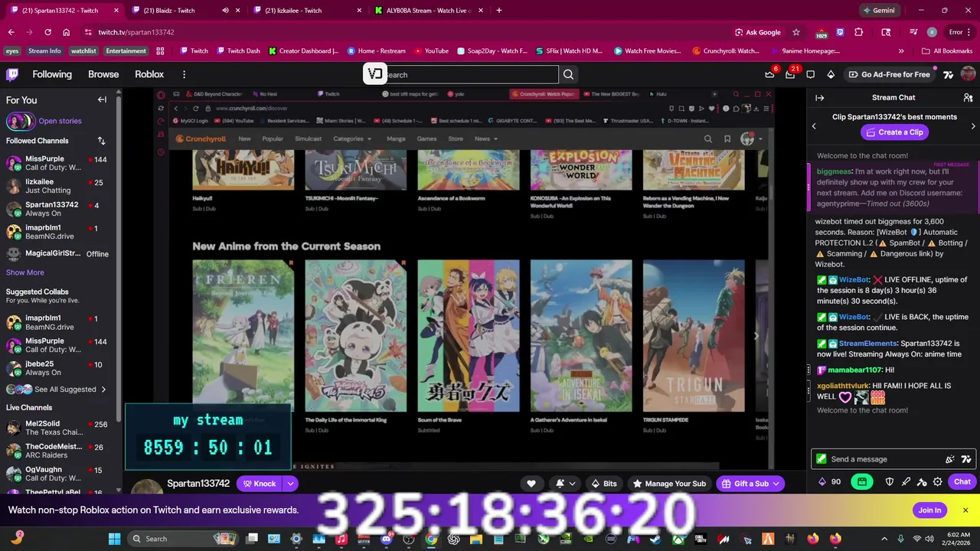This screenshot has width=980, height=551.
Task: Sort the Followed Channels list
Action: coord(101,141)
